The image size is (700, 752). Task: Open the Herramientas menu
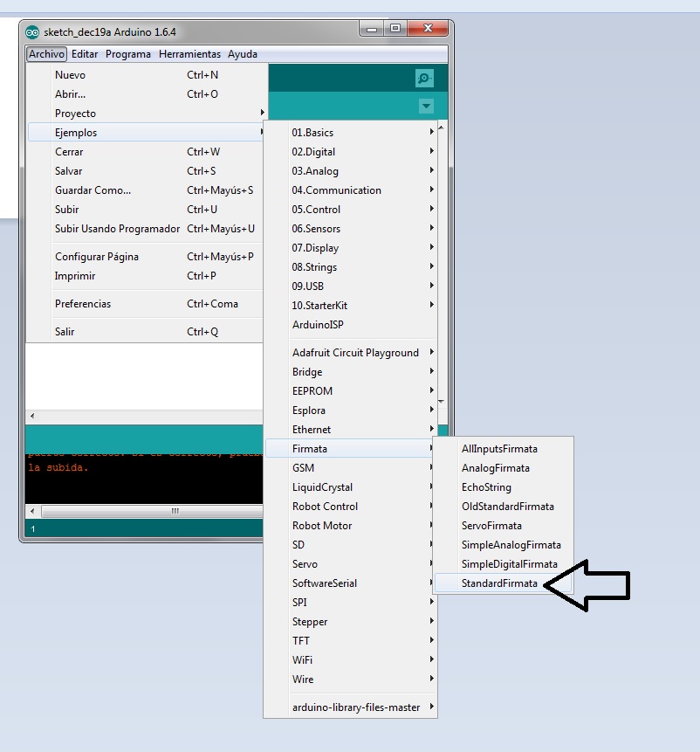click(x=189, y=54)
